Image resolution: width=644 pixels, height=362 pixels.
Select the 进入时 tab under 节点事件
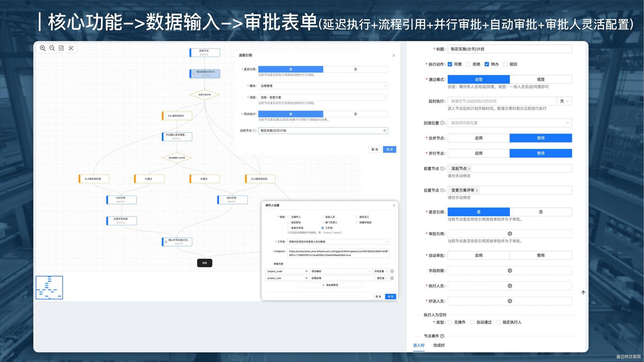tap(420, 345)
